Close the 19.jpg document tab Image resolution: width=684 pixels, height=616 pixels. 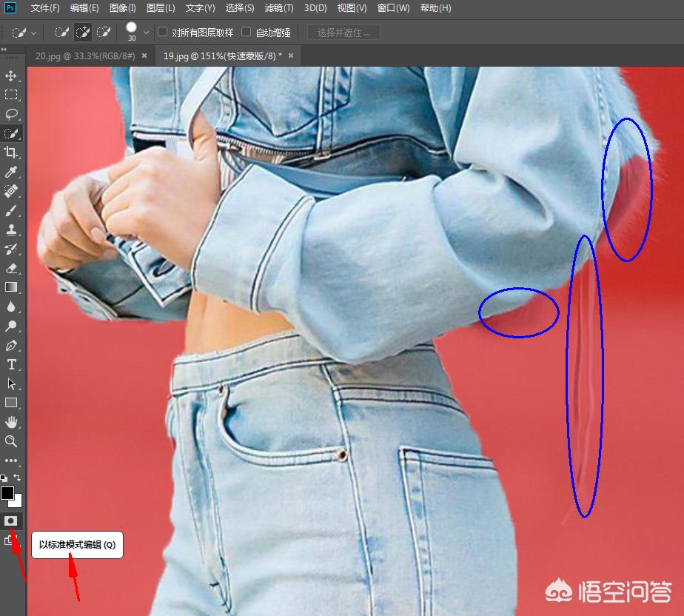[x=290, y=55]
